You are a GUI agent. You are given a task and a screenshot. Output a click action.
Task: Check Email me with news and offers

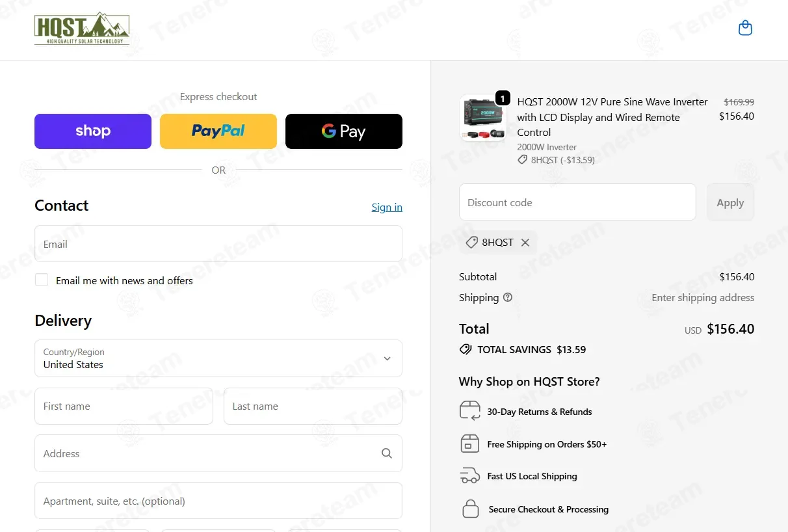42,280
